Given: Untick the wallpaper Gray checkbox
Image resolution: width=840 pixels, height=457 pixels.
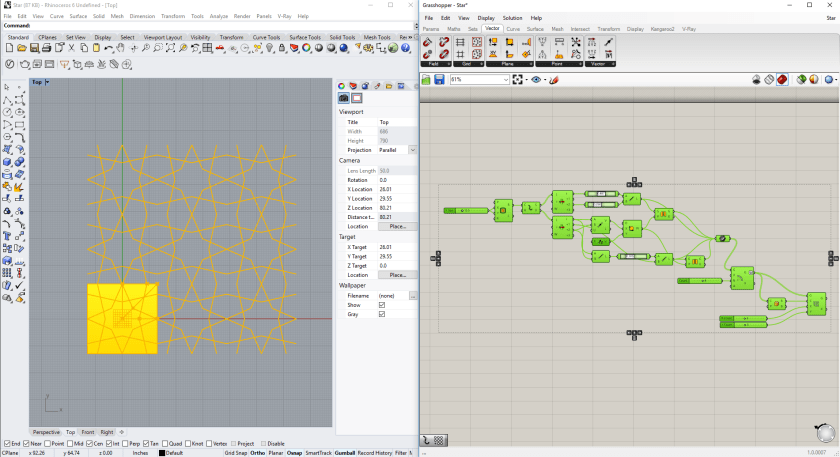Looking at the screenshot, I should tap(382, 314).
